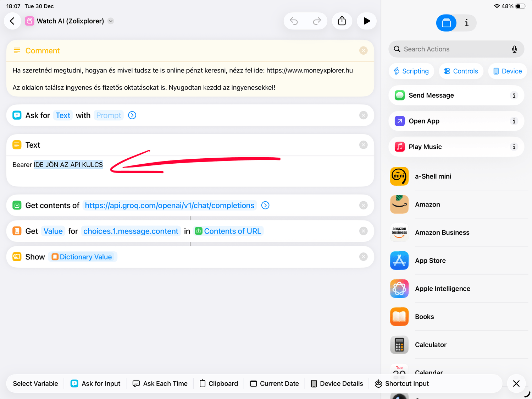Insert the Shortcut Input variable
Image resolution: width=532 pixels, height=399 pixels.
(x=402, y=383)
